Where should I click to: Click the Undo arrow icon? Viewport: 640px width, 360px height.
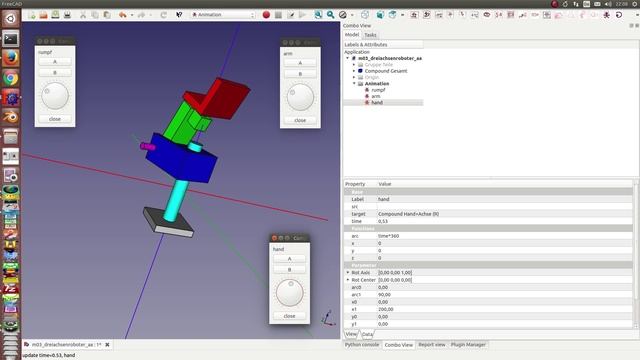(122, 15)
